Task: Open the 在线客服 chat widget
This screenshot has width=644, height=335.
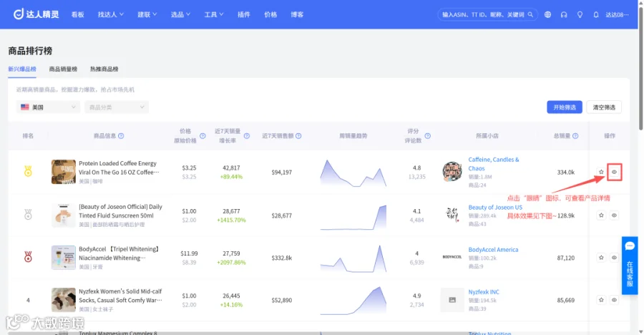Action: 630,266
